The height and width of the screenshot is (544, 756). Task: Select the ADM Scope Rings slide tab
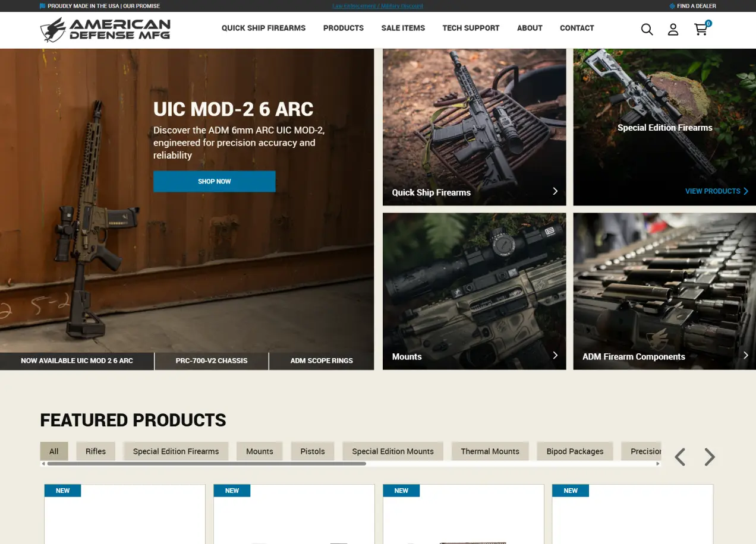(x=322, y=361)
